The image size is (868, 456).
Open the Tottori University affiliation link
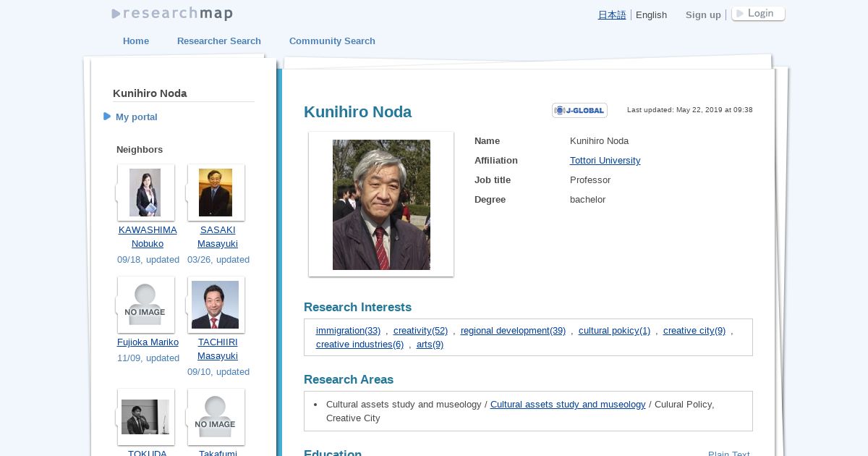pos(605,160)
